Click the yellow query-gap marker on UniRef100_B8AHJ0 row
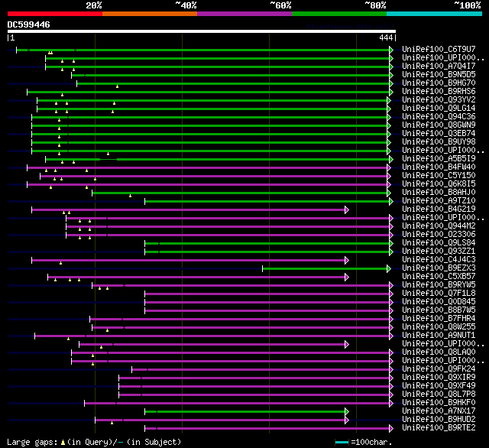 click(131, 196)
